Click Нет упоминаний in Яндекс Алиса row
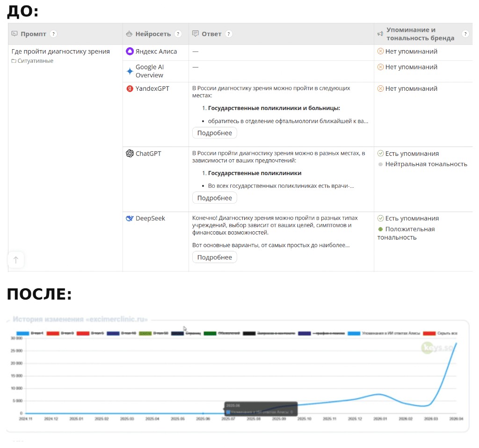The height and width of the screenshot is (448, 479). (x=411, y=51)
